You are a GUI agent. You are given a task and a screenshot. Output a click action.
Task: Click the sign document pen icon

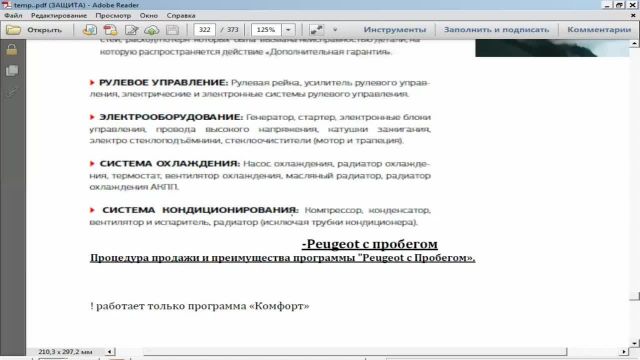(x=131, y=30)
